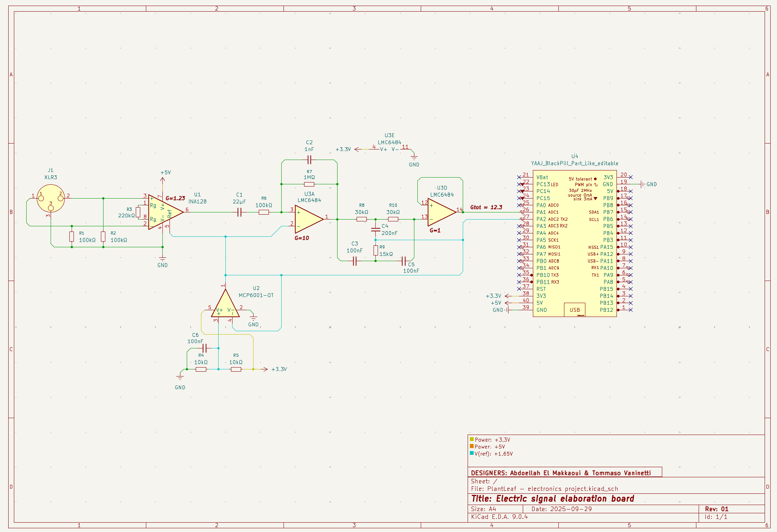Click the GND symbol below the INA128
777x532 pixels.
pos(162,259)
